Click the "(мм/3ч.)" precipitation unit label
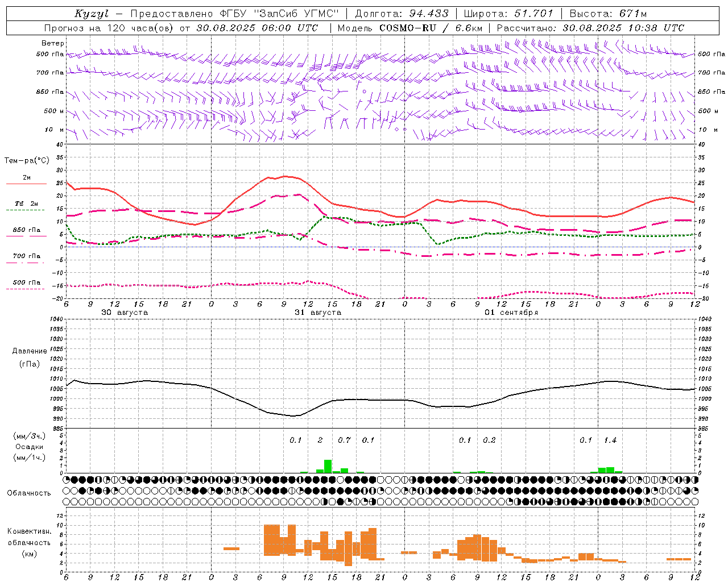Viewport: 728px width, 582px height. 30,436
